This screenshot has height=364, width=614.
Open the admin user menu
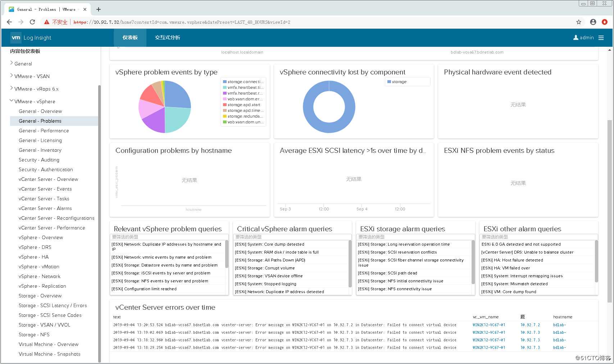coord(583,37)
